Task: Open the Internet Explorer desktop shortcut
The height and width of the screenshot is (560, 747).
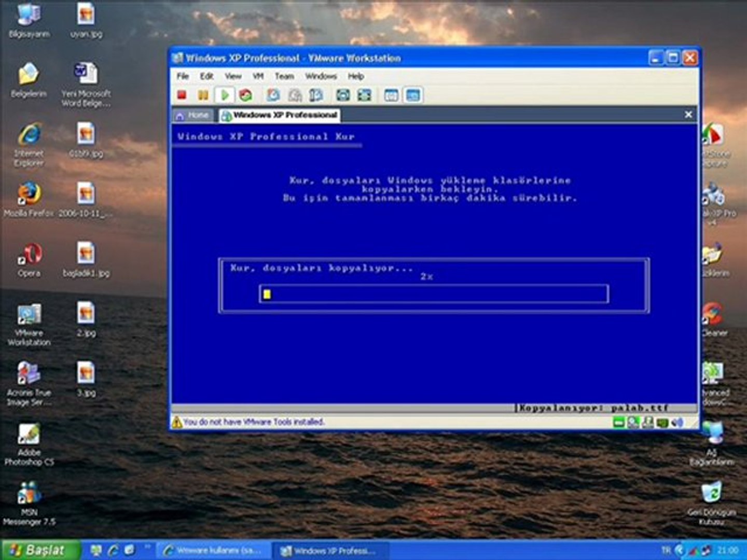Action: click(29, 145)
